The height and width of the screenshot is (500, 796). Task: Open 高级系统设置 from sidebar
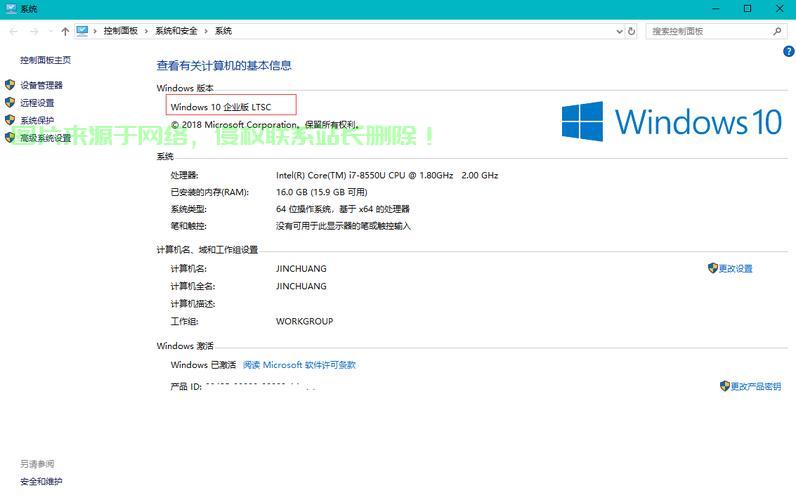click(46, 138)
